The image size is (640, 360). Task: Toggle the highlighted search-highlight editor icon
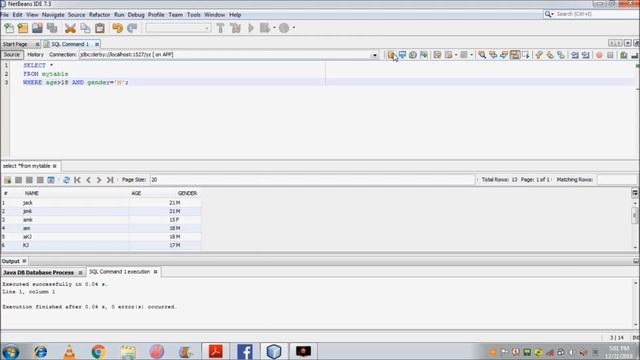(x=515, y=54)
